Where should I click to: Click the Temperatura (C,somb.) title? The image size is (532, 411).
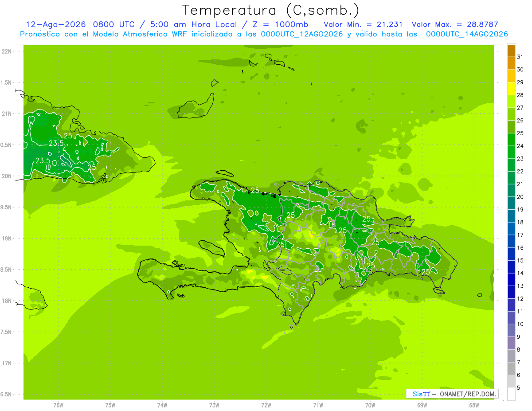pyautogui.click(x=271, y=10)
